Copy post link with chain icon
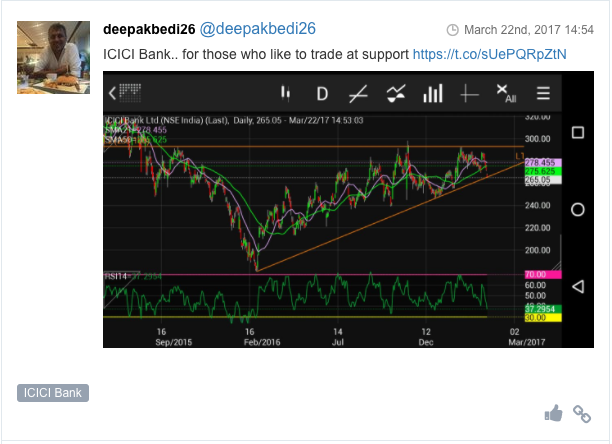Image resolution: width=612 pixels, height=444 pixels. [x=582, y=414]
